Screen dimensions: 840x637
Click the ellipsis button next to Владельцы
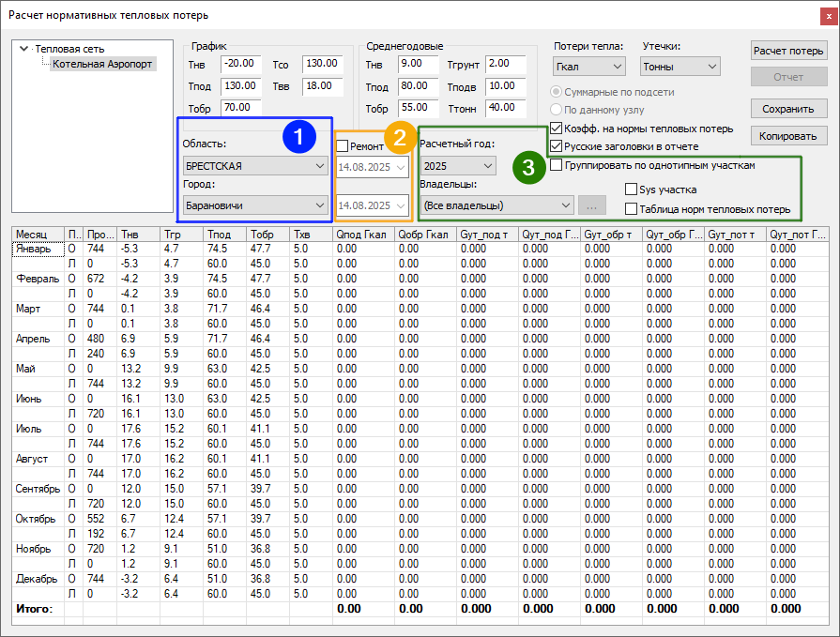pyautogui.click(x=590, y=205)
